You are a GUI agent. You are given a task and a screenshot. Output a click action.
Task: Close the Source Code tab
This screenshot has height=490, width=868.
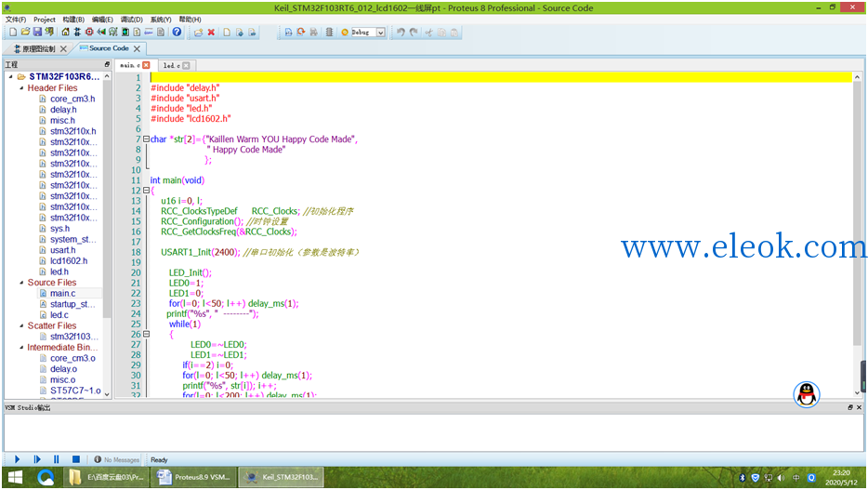(137, 48)
